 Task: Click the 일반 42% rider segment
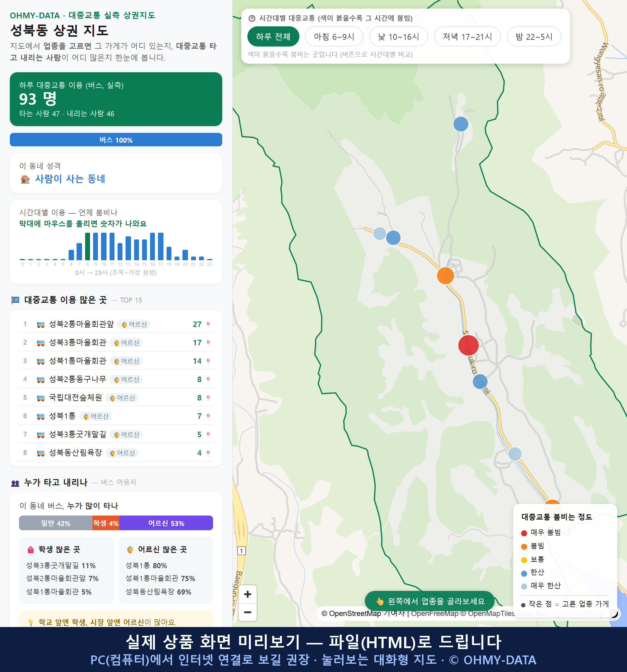56,523
